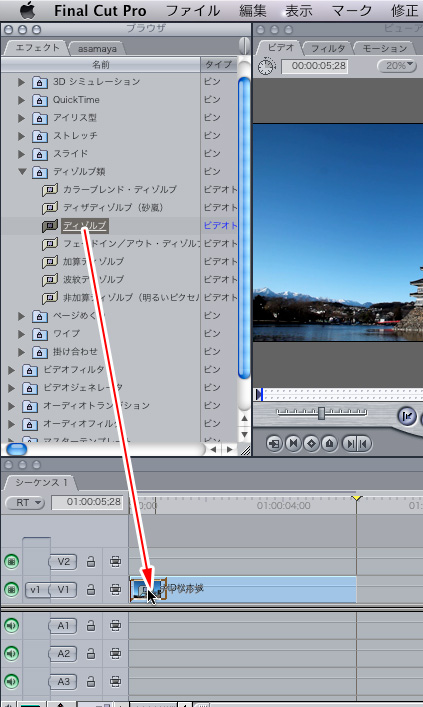
Task: Toggle V1 track visibility green button
Action: coord(11,589)
